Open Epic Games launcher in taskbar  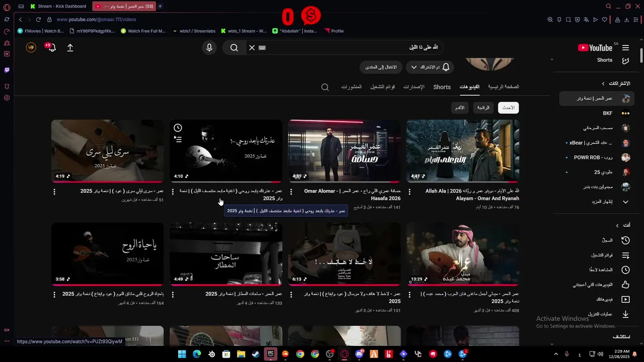coord(271,354)
